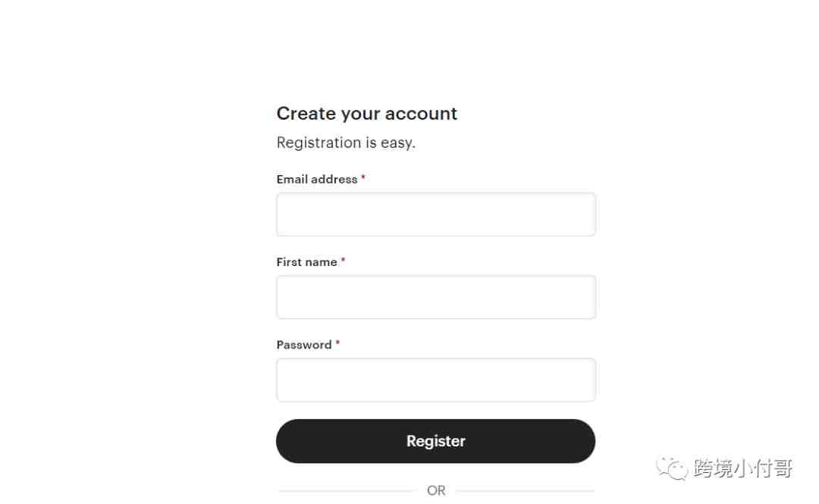The height and width of the screenshot is (504, 819).
Task: Click the red asterisk beside First name
Action: (343, 260)
